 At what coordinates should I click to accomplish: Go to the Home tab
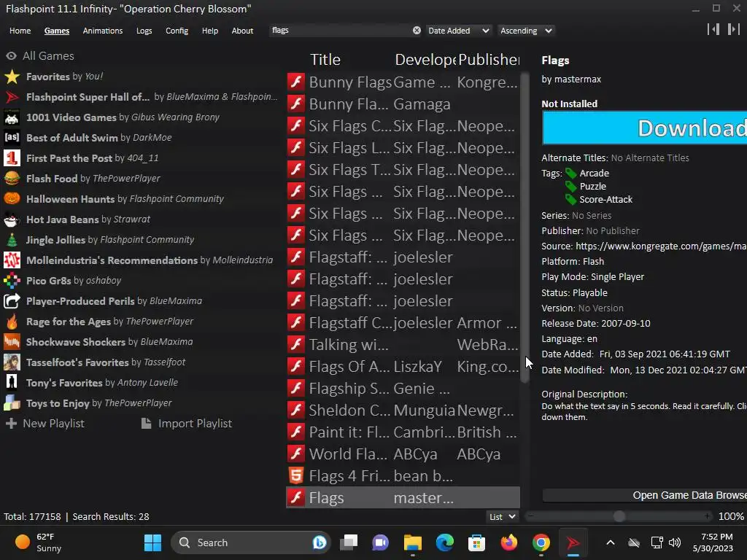20,31
